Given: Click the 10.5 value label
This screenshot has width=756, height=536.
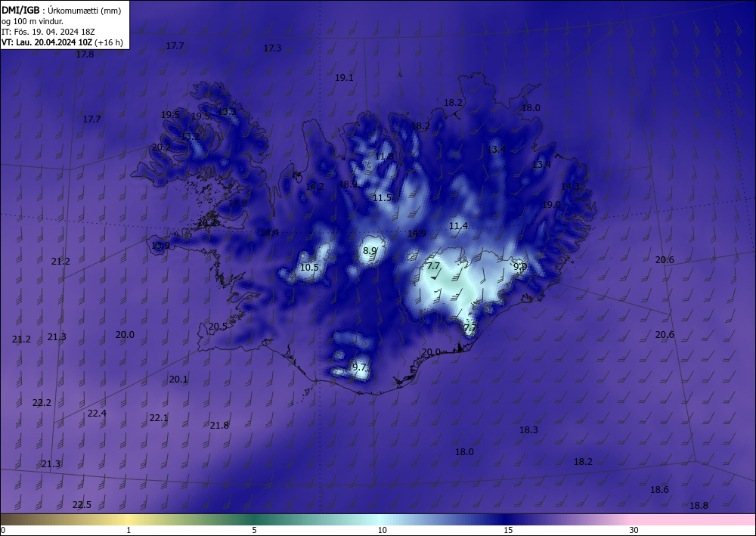Looking at the screenshot, I should point(309,267).
